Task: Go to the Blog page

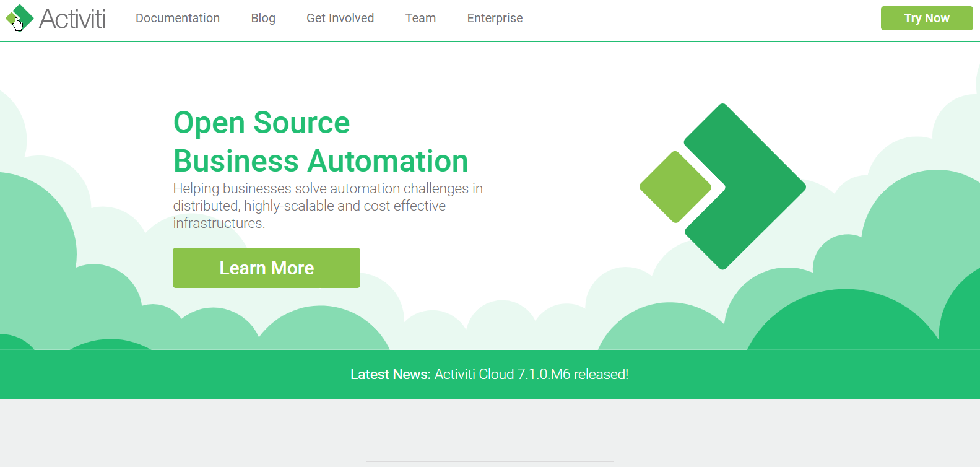Action: coord(263,19)
